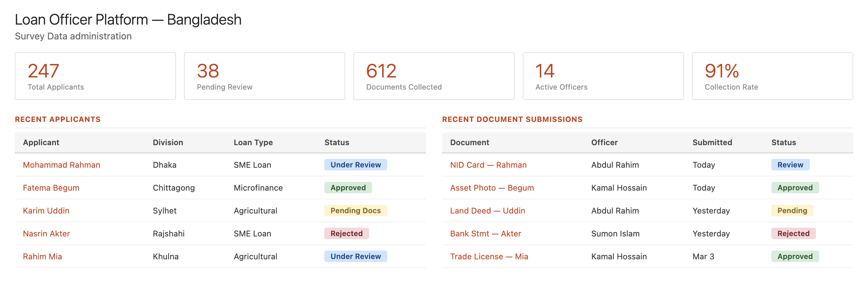The height and width of the screenshot is (293, 868).
Task: Open applicant Karim Uddin
Action: pyautogui.click(x=46, y=211)
